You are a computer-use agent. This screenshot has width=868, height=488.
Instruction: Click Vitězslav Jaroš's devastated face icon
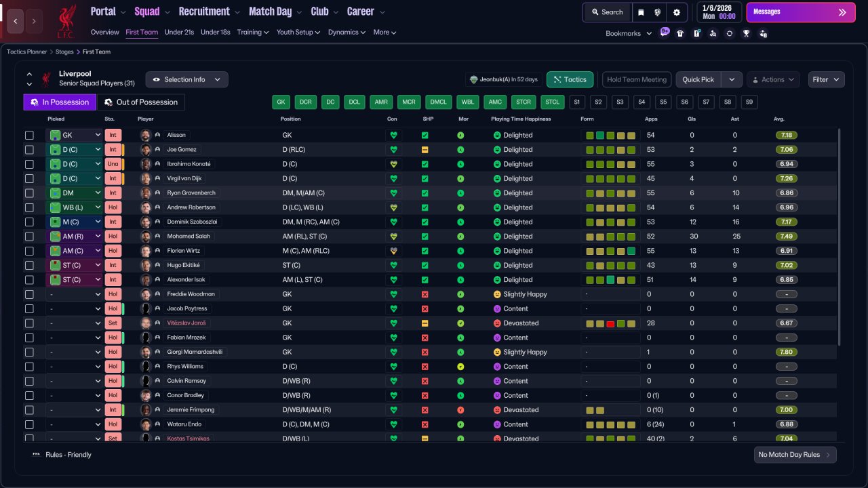pos(497,323)
